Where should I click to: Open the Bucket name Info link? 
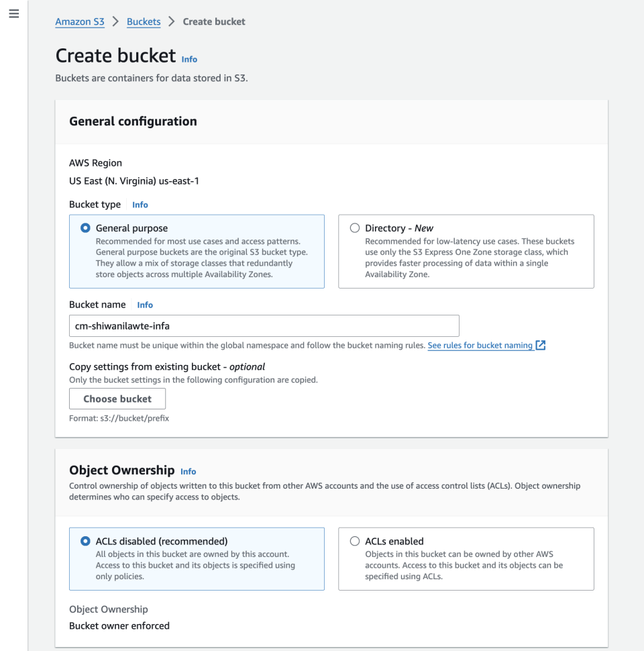coord(145,305)
